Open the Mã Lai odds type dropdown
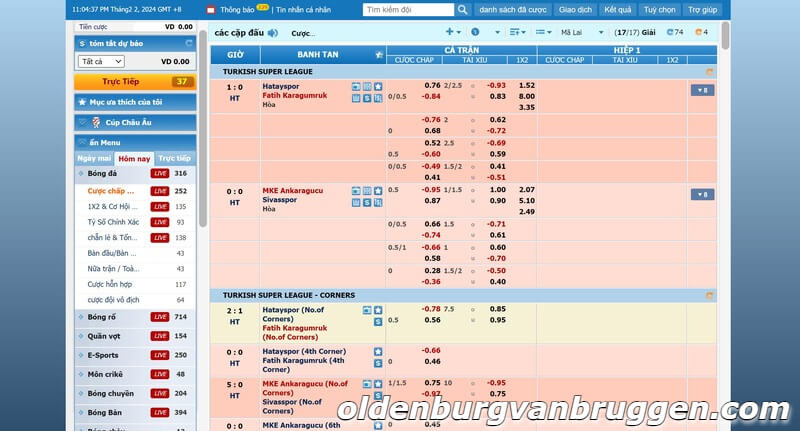The width and height of the screenshot is (800, 431). pyautogui.click(x=582, y=32)
